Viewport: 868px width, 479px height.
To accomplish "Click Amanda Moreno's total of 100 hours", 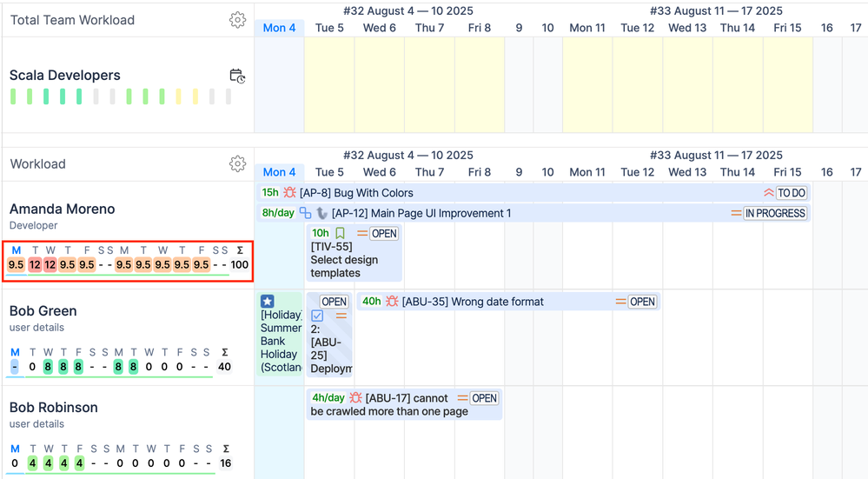I will [x=239, y=264].
